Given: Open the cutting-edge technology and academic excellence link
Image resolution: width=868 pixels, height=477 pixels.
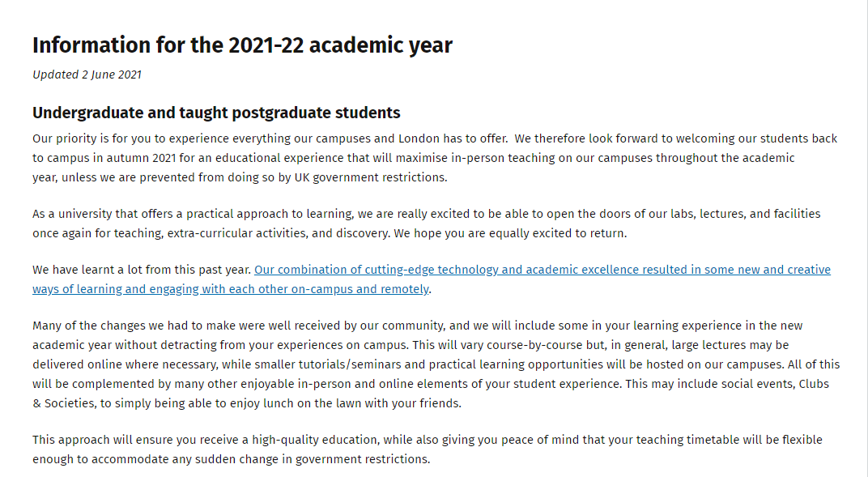Looking at the screenshot, I should point(542,270).
